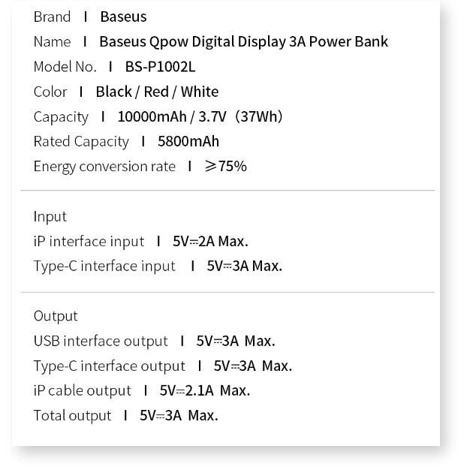This screenshot has height=476, width=476.
Task: Click the ≥75% conversion rate value
Action: [x=225, y=166]
